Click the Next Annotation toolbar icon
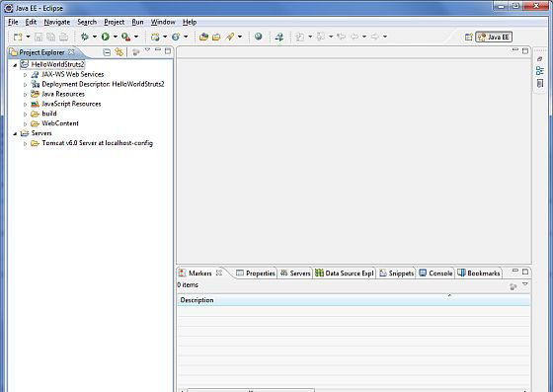Screen dimensions: 553x392 coord(300,37)
